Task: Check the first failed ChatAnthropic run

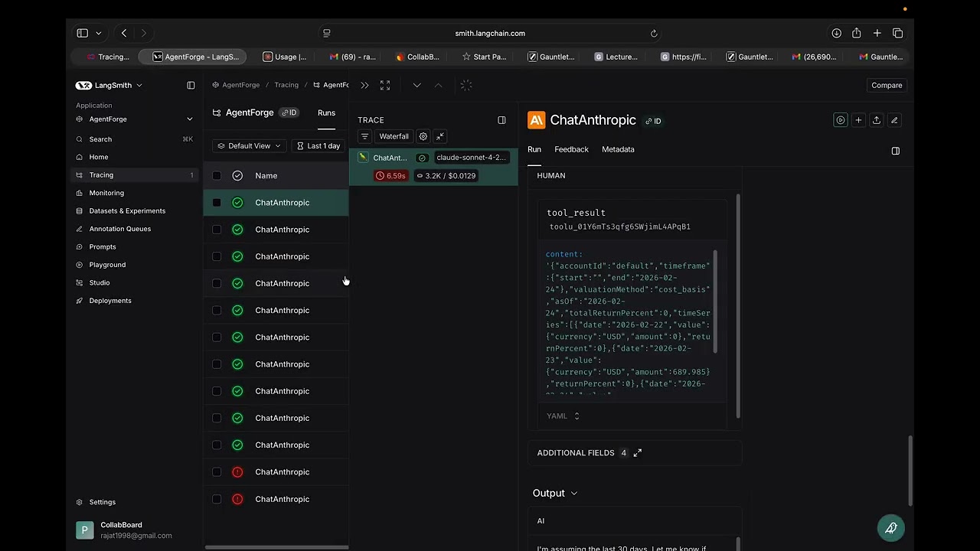Action: tap(217, 472)
